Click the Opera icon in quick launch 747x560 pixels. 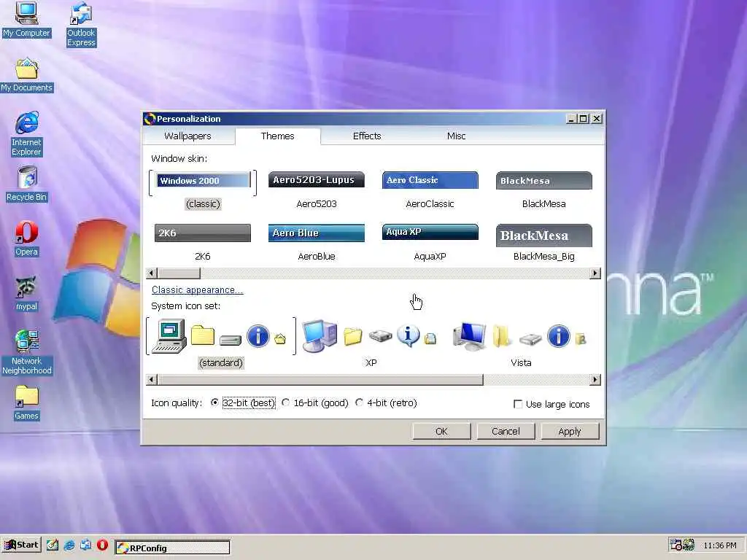(x=102, y=545)
